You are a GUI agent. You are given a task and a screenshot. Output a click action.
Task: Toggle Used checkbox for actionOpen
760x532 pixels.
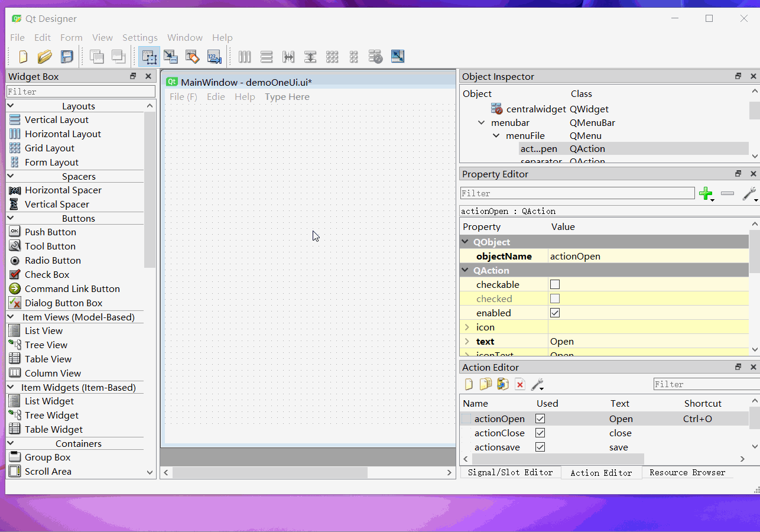coord(540,419)
